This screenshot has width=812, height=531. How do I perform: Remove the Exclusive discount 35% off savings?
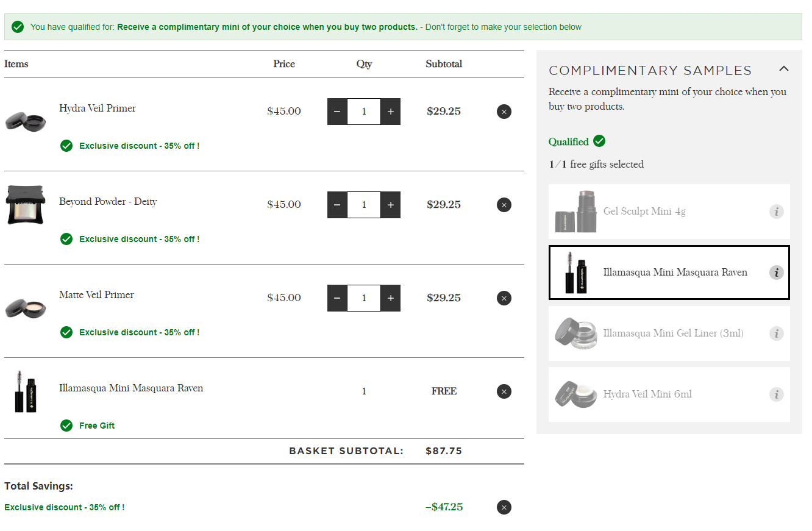coord(504,507)
